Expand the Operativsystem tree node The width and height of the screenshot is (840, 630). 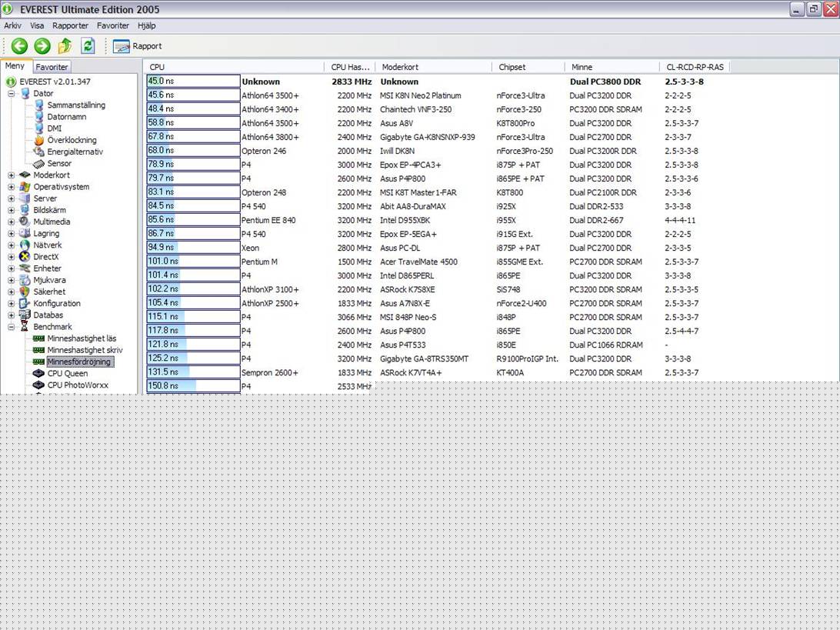(x=12, y=187)
